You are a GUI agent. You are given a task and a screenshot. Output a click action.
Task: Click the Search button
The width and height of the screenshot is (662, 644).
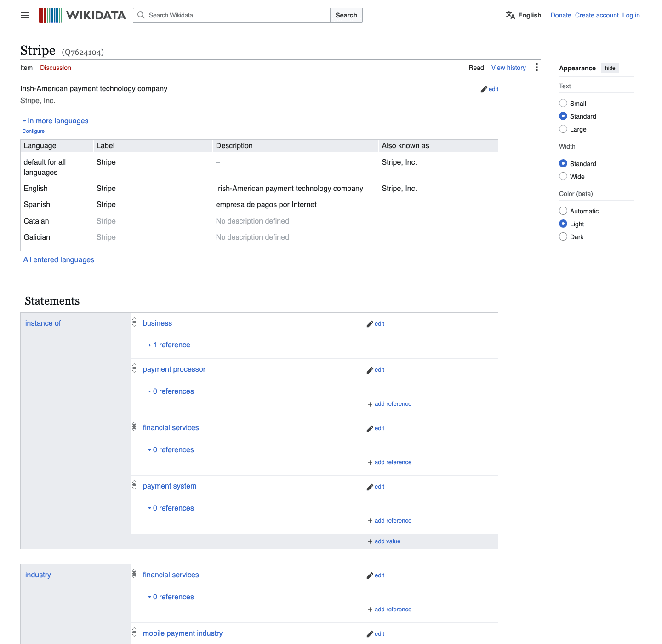tap(346, 15)
